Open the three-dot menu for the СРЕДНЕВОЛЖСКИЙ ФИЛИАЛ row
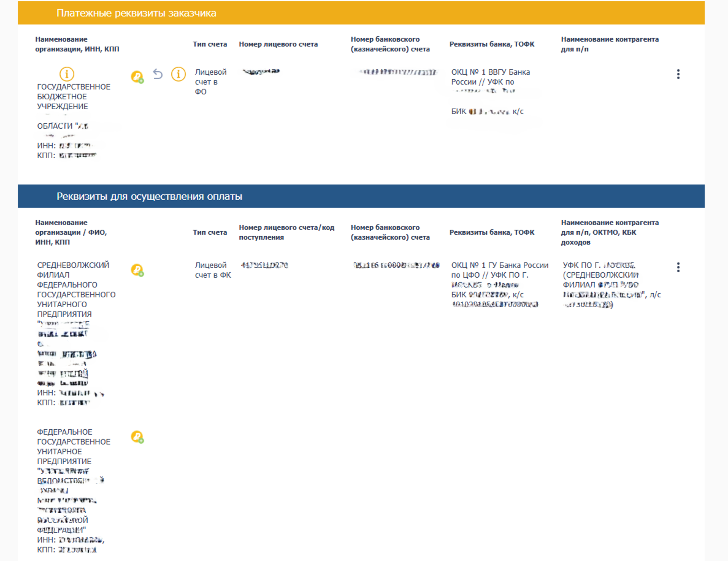728x561 pixels. pos(678,267)
